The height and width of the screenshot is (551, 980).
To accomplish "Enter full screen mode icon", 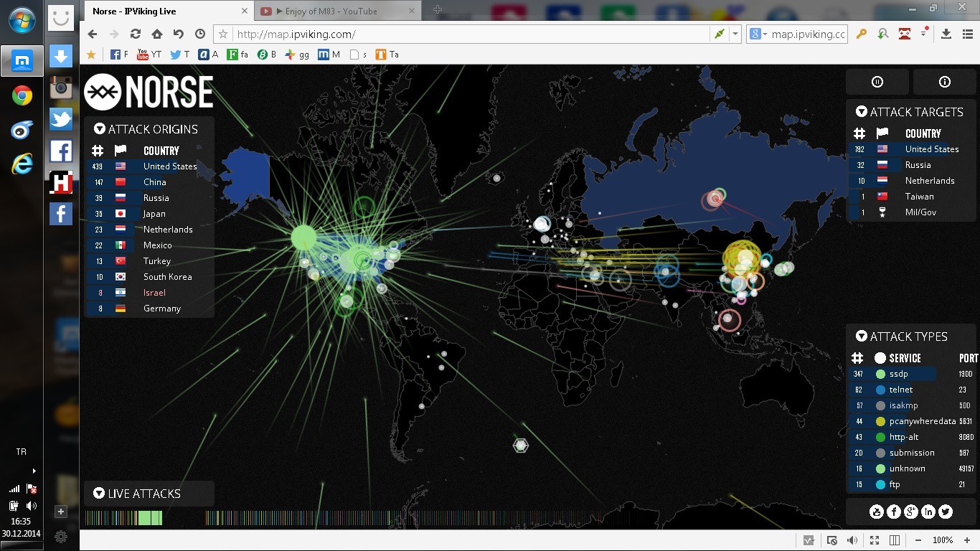I will point(874,540).
